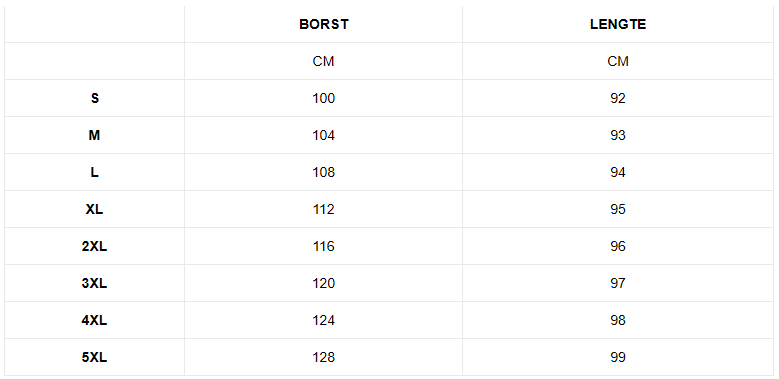Image resolution: width=779 pixels, height=379 pixels.
Task: Select the 5XL size row label
Action: click(94, 357)
